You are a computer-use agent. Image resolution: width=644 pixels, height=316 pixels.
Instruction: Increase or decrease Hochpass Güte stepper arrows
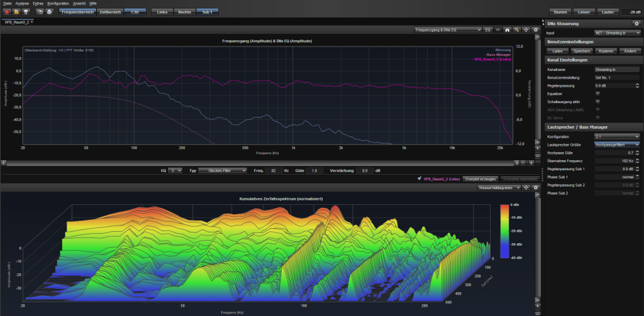tap(637, 153)
